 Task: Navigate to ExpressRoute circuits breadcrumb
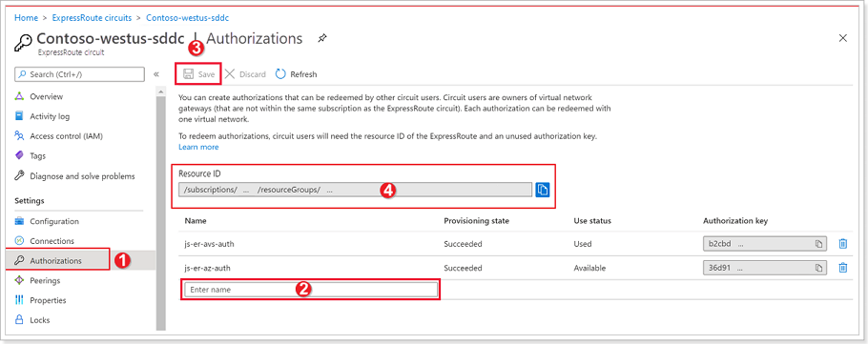click(92, 18)
